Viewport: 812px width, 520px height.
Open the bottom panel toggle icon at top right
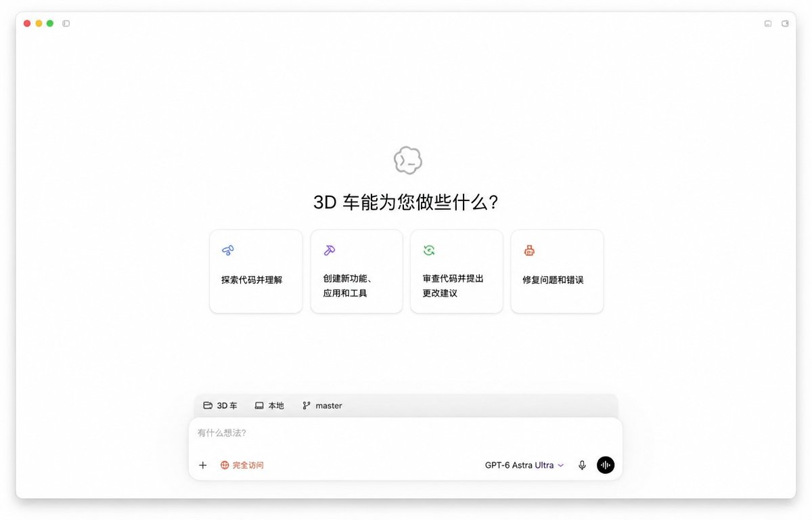[x=768, y=24]
